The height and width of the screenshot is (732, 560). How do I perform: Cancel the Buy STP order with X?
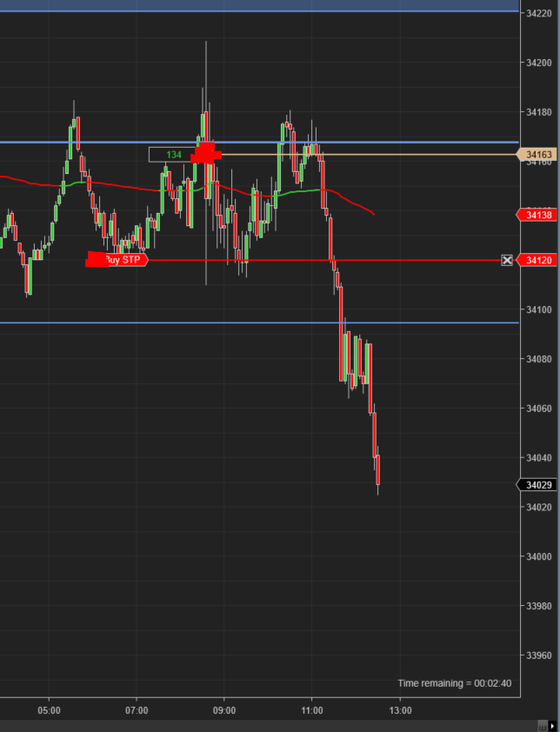[507, 260]
